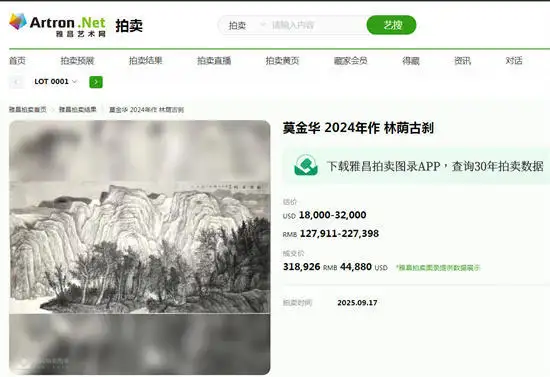Click the green 艺搜 search button
The image size is (550, 377).
coord(391,25)
